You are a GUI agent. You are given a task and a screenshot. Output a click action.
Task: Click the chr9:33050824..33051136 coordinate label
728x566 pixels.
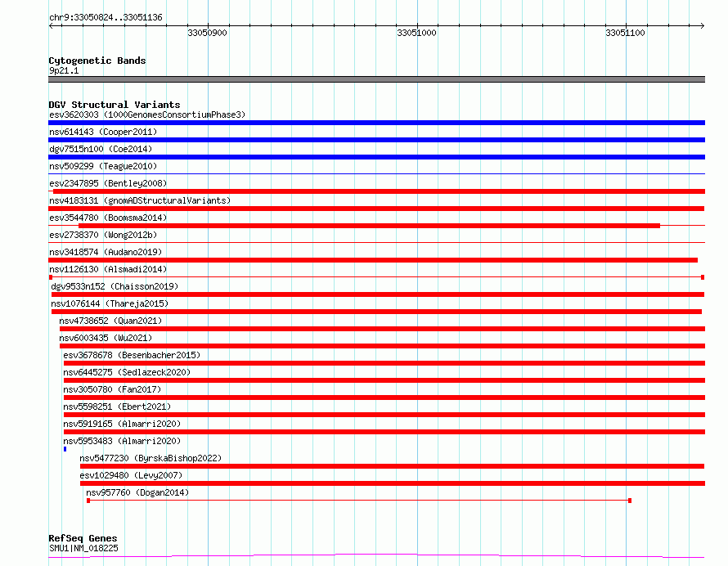pos(106,18)
